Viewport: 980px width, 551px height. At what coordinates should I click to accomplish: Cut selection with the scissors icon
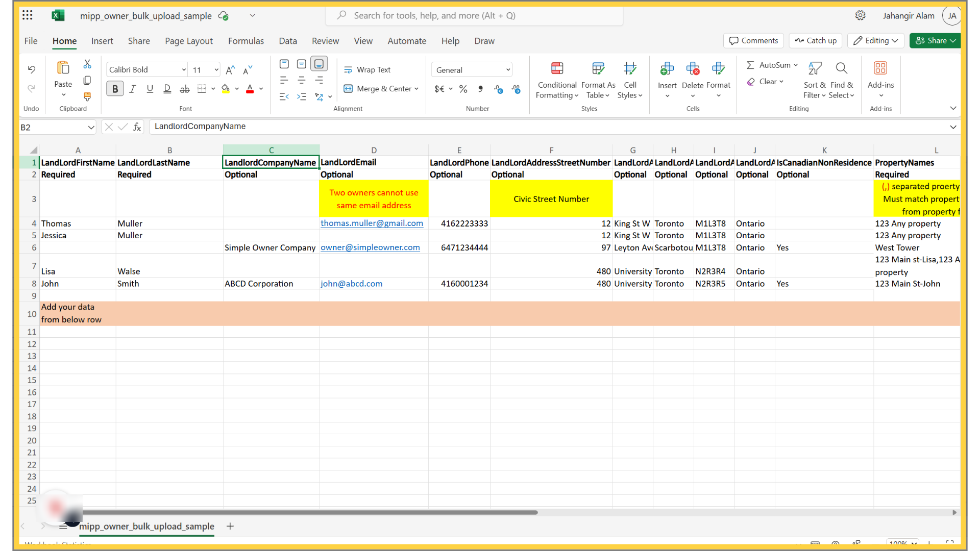click(x=87, y=64)
